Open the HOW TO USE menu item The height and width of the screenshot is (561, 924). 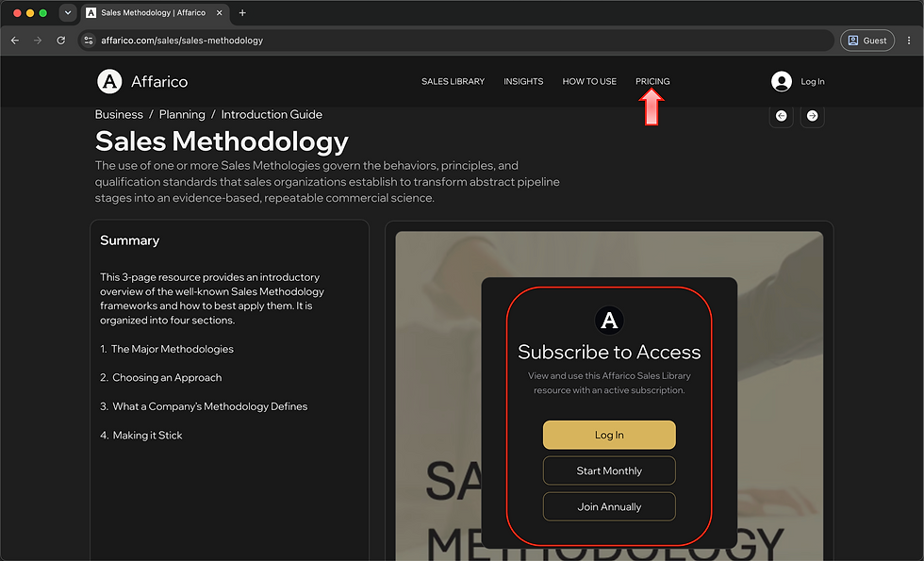pos(589,81)
